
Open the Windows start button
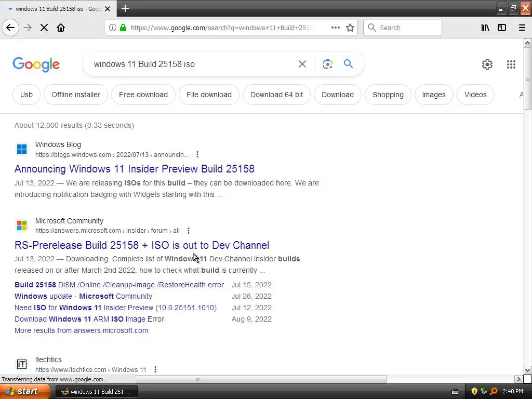click(x=25, y=392)
